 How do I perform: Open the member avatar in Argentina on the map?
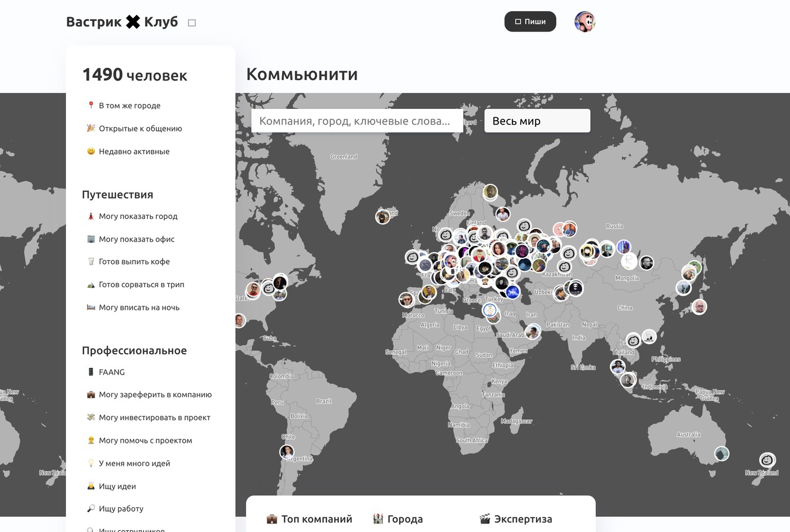point(287,452)
